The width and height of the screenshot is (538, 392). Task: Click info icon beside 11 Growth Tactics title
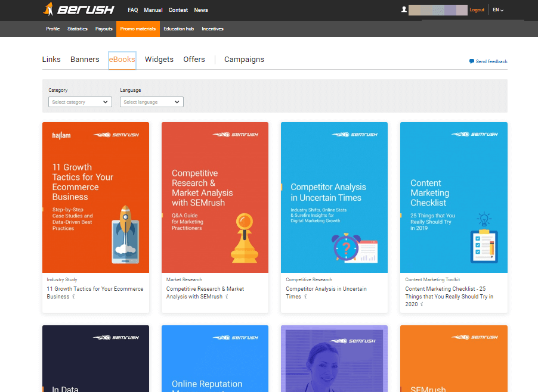point(73,297)
